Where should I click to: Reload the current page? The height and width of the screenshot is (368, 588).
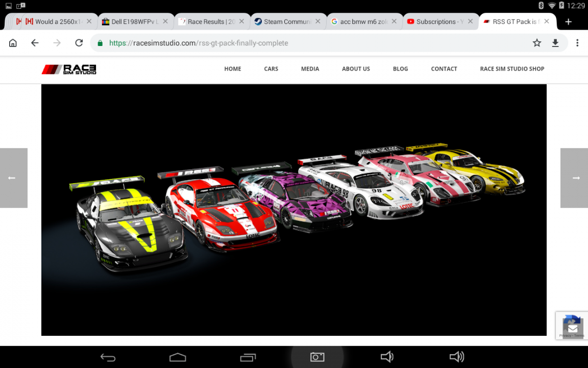coord(79,43)
